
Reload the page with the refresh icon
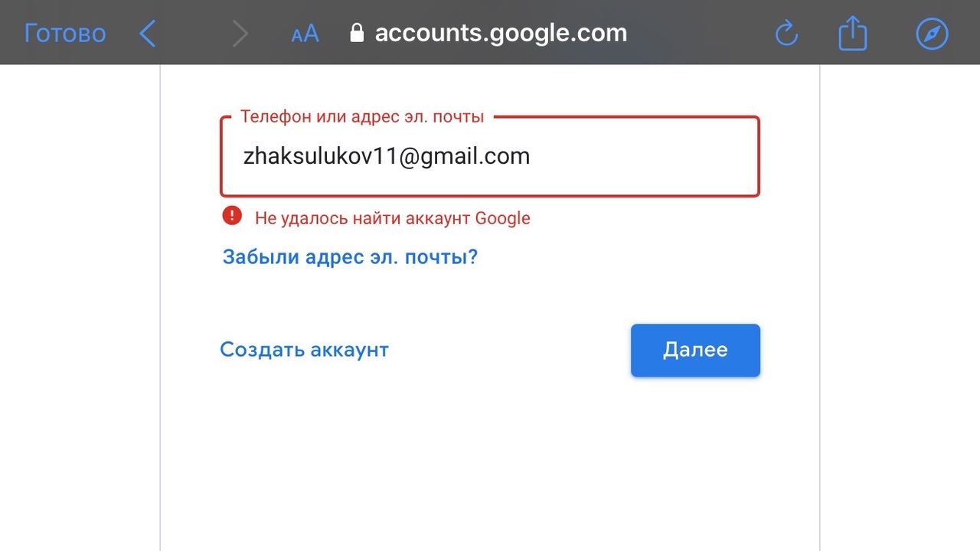click(786, 34)
